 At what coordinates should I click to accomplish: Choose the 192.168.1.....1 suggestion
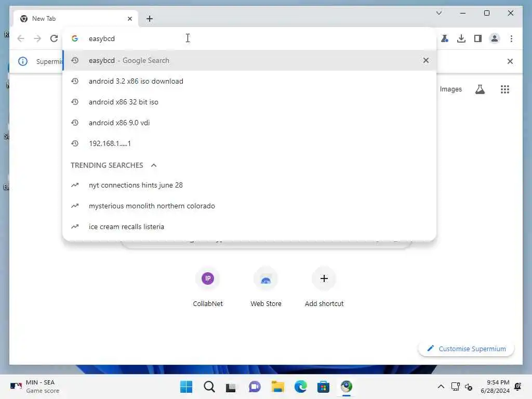249,143
